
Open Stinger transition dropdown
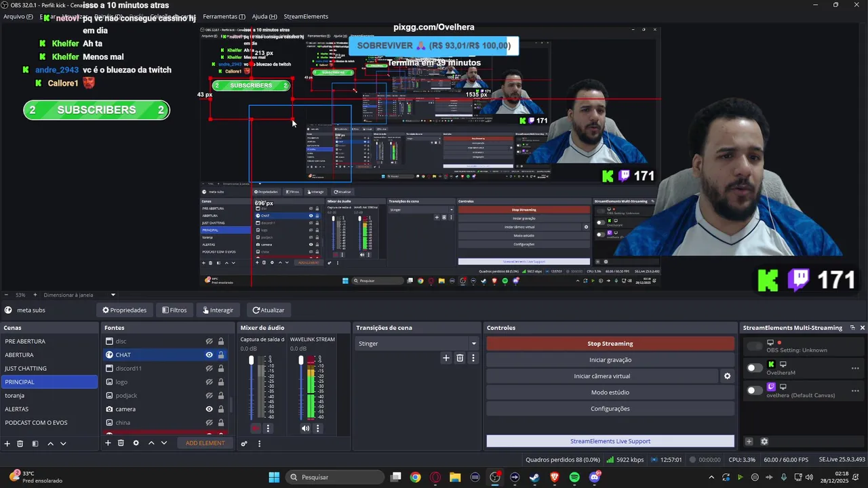(418, 344)
